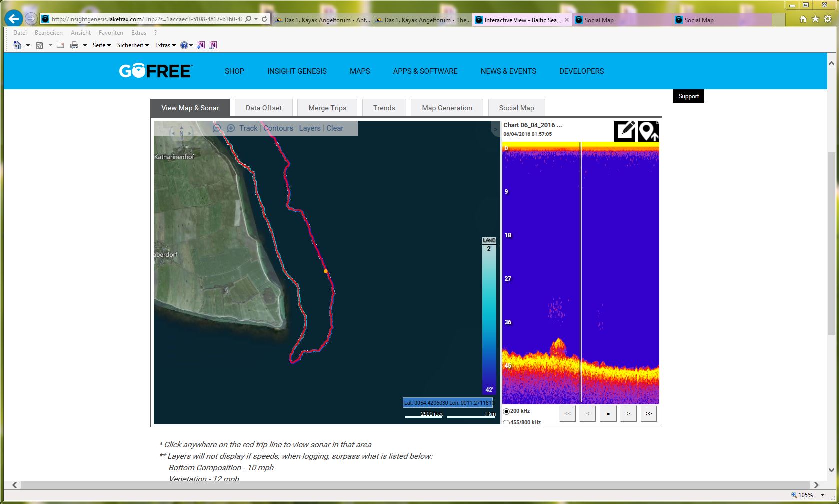The height and width of the screenshot is (504, 839).
Task: Click the browser back arrow button
Action: point(14,19)
